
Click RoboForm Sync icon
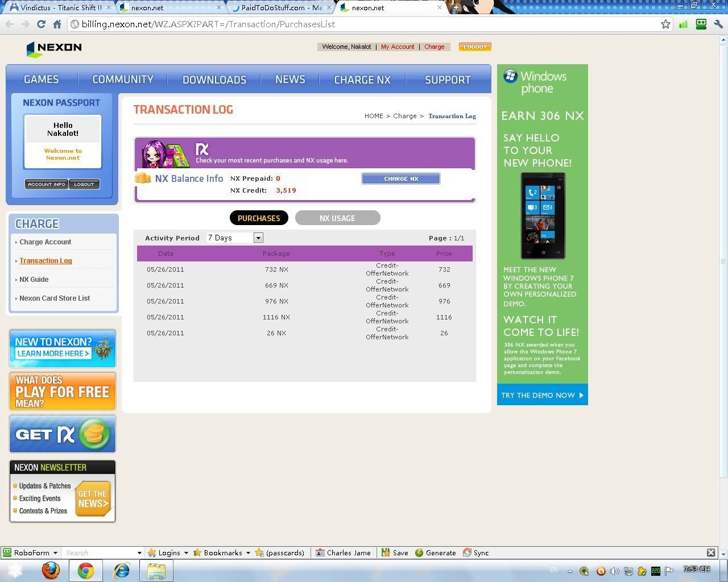pos(476,552)
